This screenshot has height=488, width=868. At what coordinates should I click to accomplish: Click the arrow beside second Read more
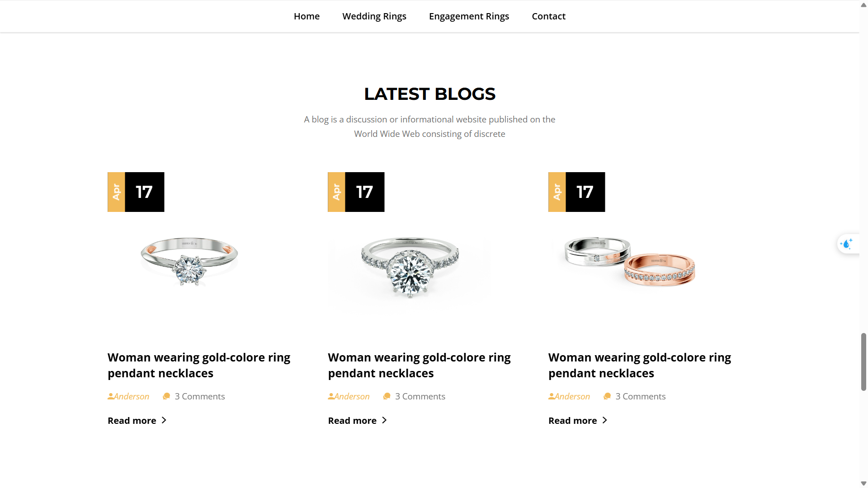[x=384, y=420]
